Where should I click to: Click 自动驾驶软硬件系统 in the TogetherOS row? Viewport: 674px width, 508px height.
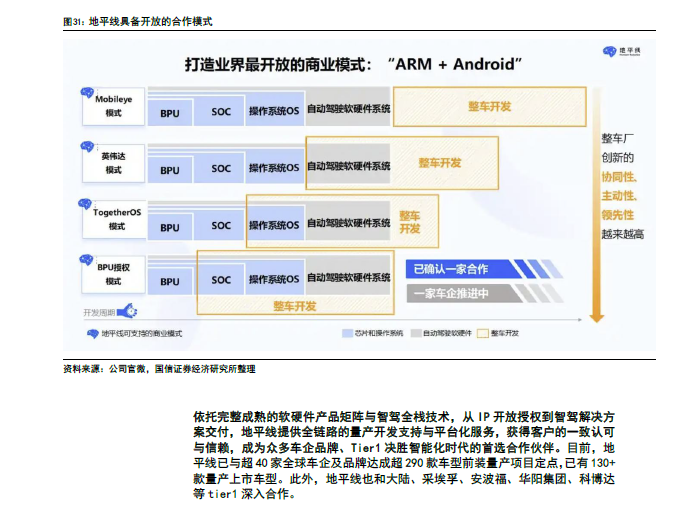coord(348,223)
